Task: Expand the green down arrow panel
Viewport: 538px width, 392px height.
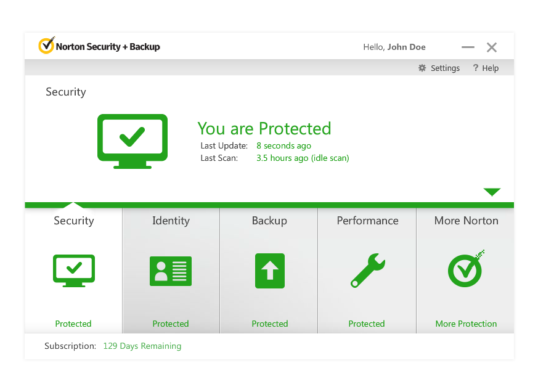Action: tap(492, 192)
